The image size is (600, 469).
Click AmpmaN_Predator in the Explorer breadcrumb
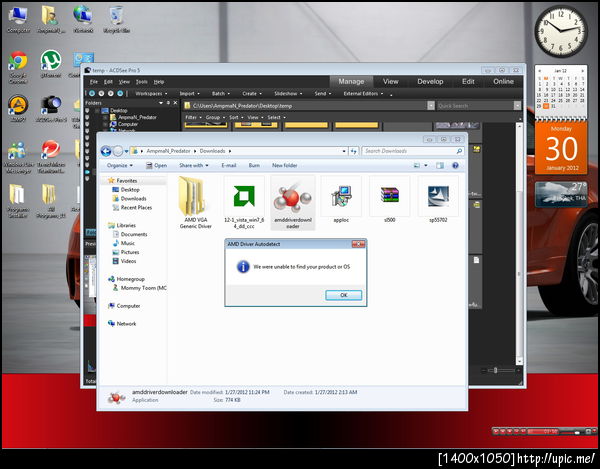(168, 151)
